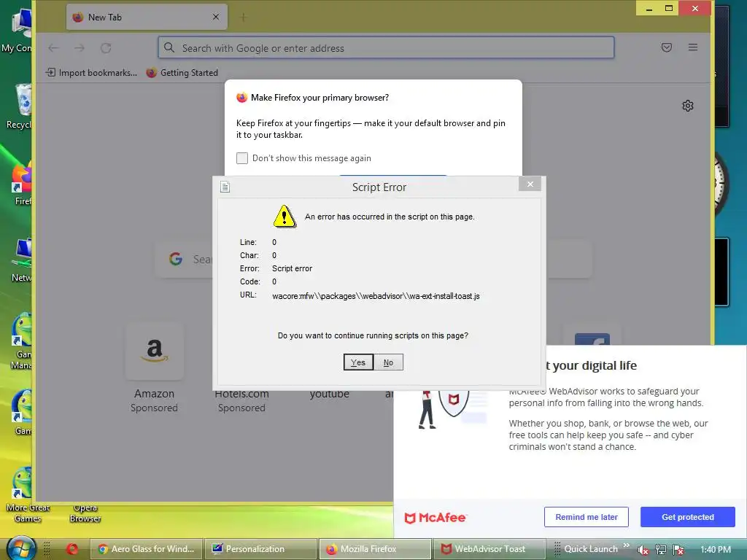The image size is (747, 560).
Task: Click the Firefox forward arrow
Action: pos(80,48)
